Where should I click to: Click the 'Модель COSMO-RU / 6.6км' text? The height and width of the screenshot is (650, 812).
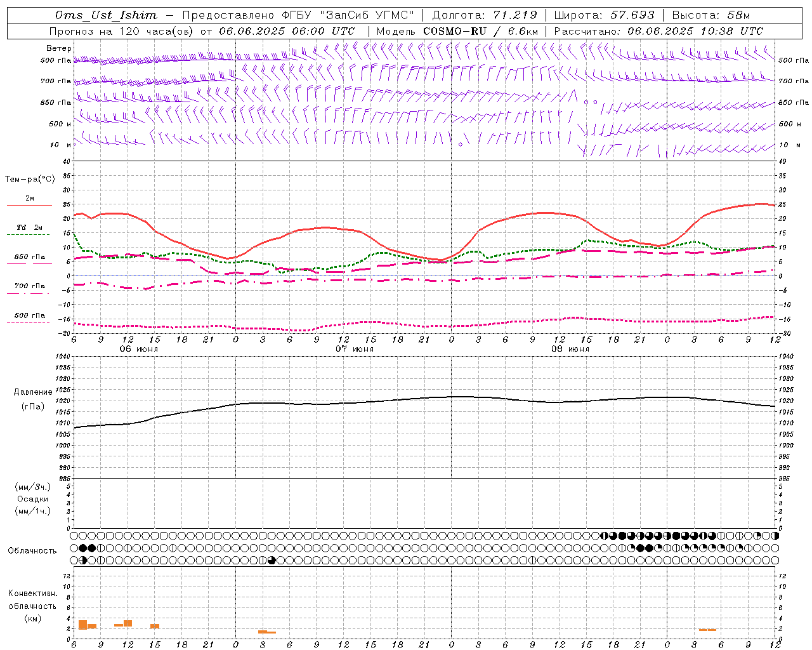457,31
